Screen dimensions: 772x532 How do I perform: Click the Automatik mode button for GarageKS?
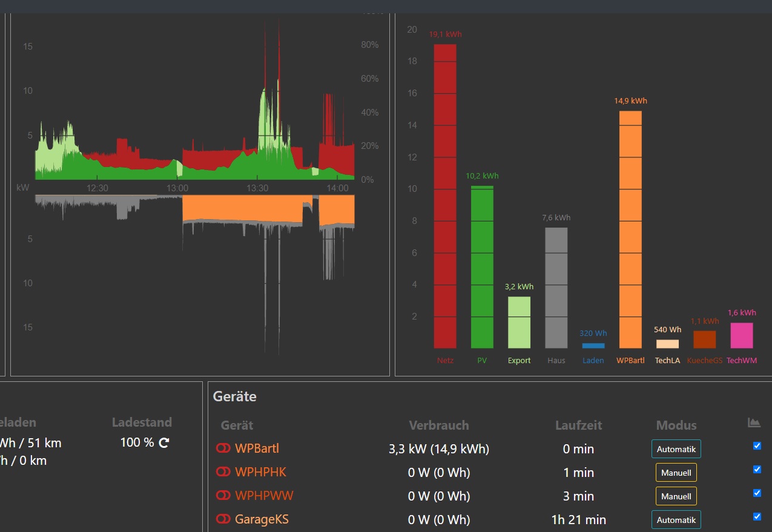676,520
